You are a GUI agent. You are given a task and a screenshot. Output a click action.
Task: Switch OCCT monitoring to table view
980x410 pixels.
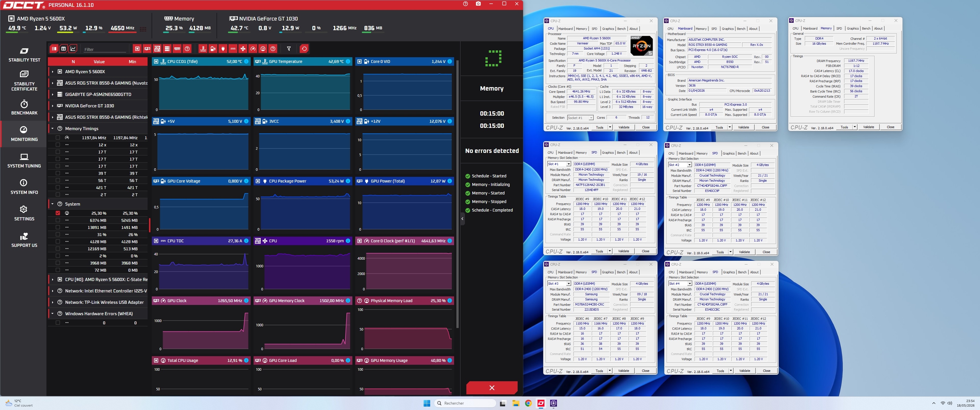click(64, 49)
